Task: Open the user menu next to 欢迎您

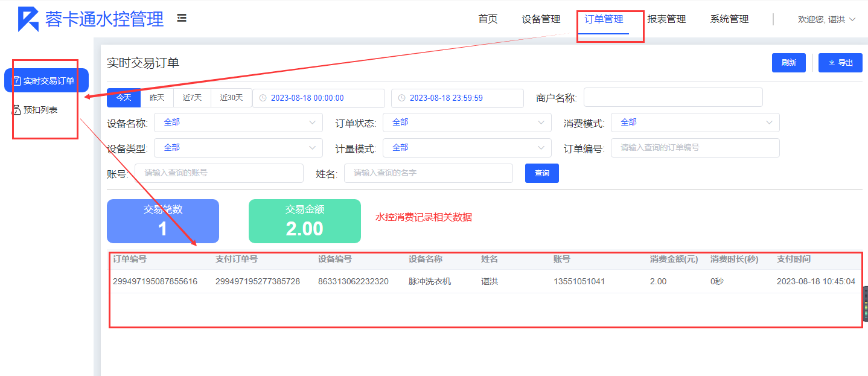Action: (826, 19)
